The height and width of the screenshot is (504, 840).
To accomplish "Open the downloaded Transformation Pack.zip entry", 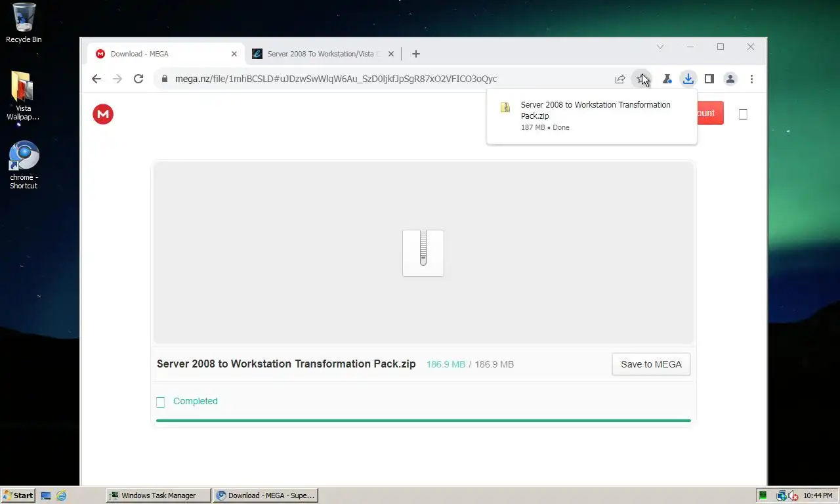I will tap(591, 115).
